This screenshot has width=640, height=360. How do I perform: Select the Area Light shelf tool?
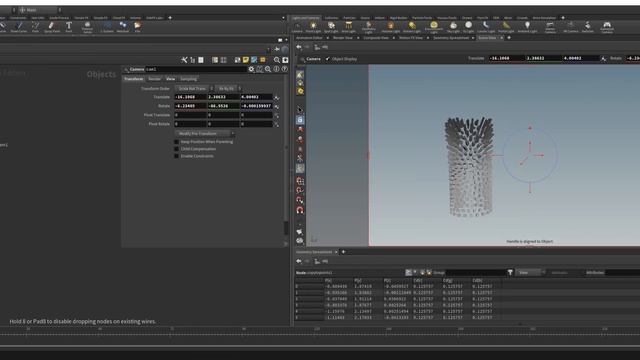pyautogui.click(x=349, y=27)
